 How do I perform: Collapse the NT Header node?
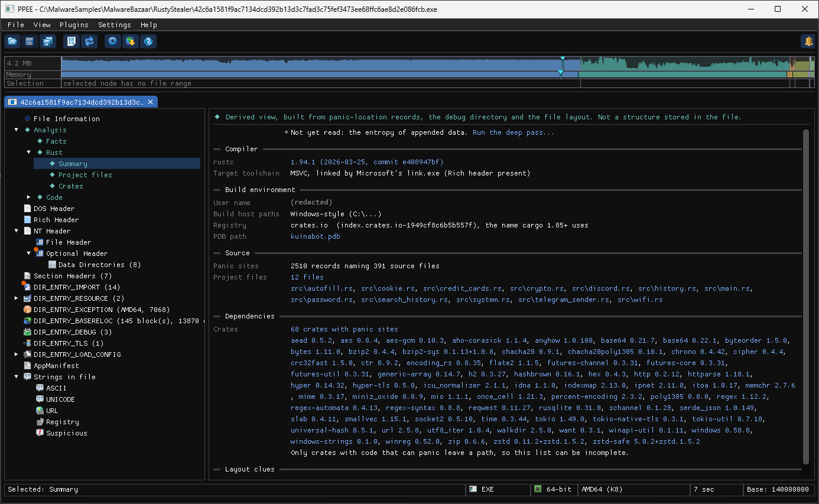coord(17,231)
